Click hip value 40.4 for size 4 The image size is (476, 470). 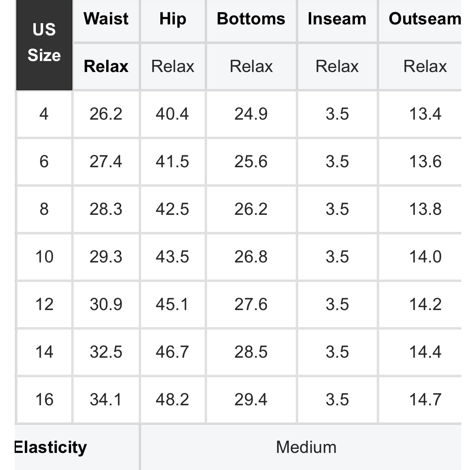tap(172, 114)
